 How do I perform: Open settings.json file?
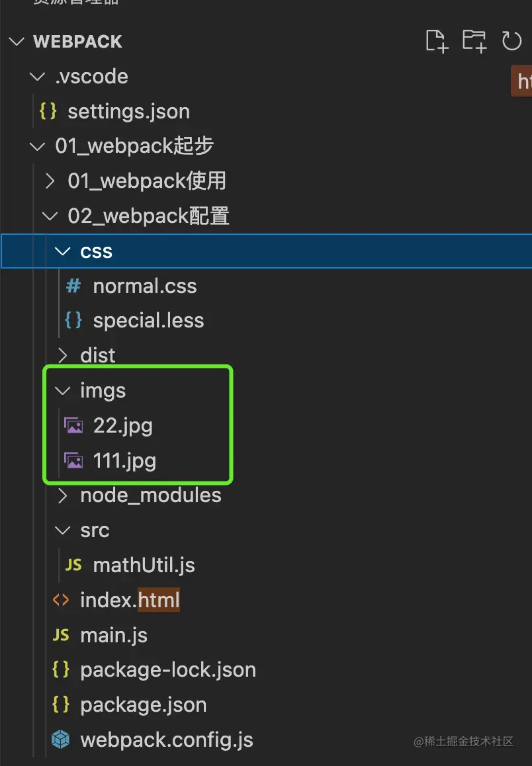click(x=128, y=111)
